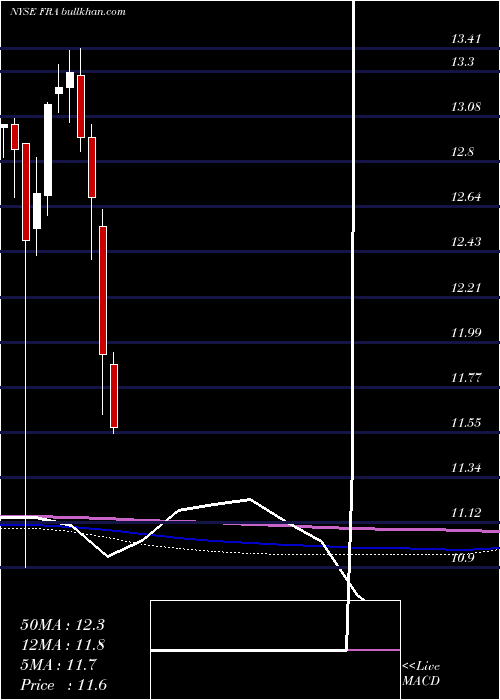Click the 11.12 price level label
The height and width of the screenshot is (700, 500).
click(x=466, y=513)
